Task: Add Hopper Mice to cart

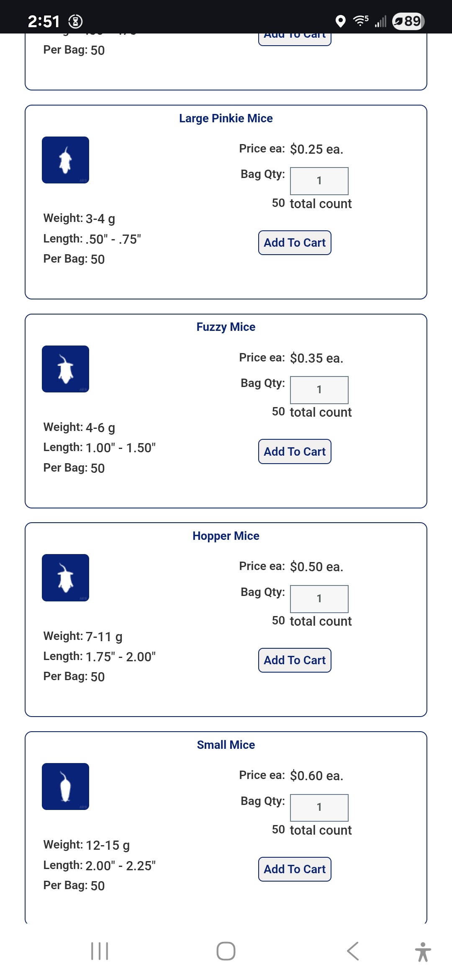Action: coord(295,660)
